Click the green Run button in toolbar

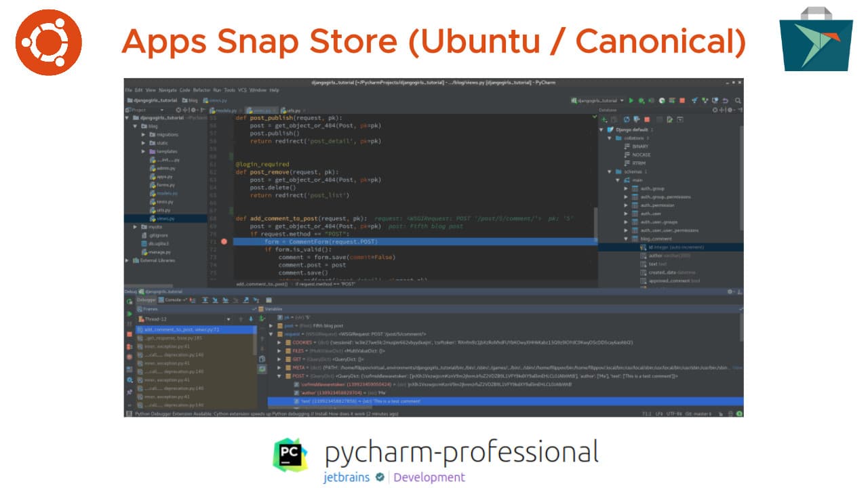pyautogui.click(x=631, y=100)
